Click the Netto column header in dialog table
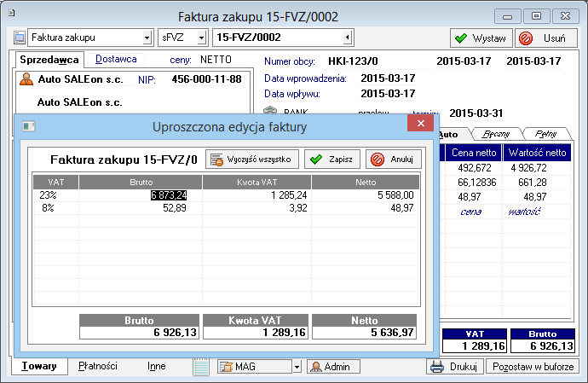Screen dimensions: 588x383 [366, 182]
